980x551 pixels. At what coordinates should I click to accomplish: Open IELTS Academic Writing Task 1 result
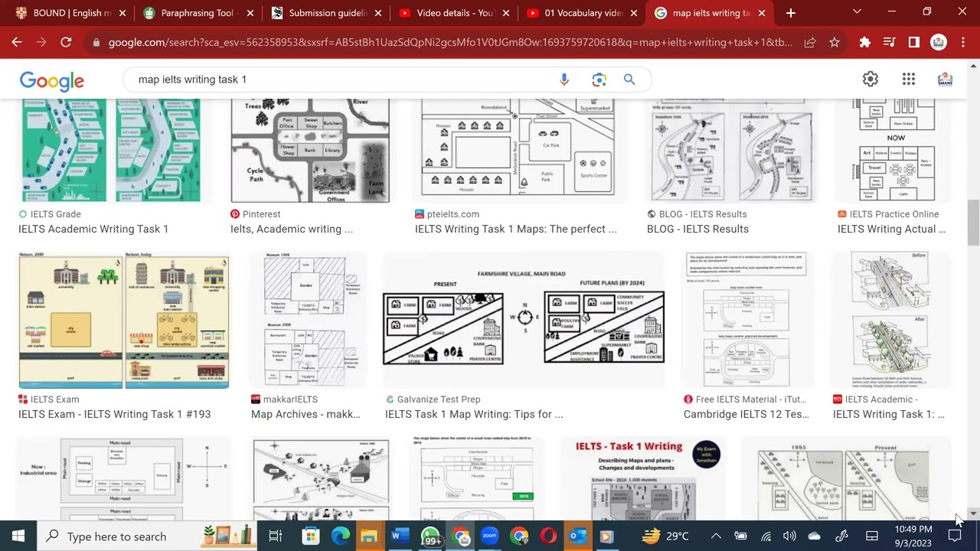(x=93, y=229)
